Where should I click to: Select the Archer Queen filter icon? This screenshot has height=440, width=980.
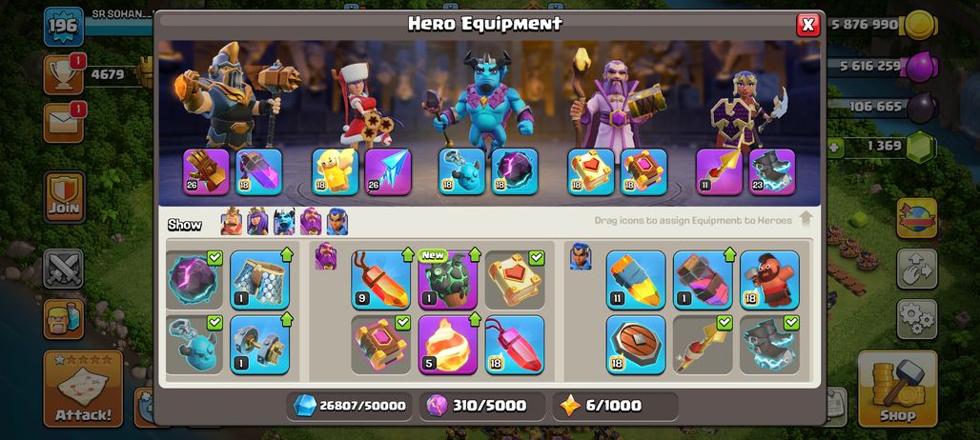[x=257, y=222]
